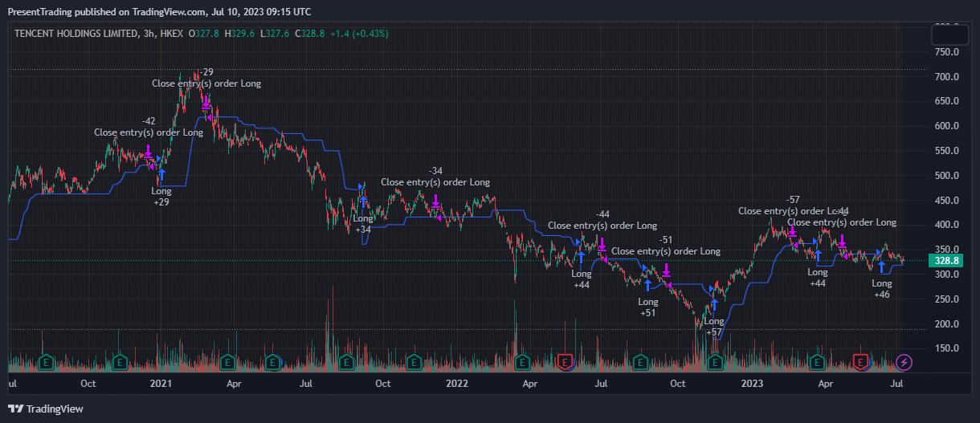Viewport: 980px width, 423px height.
Task: Click the Long +46 trade label text
Action: [x=881, y=289]
